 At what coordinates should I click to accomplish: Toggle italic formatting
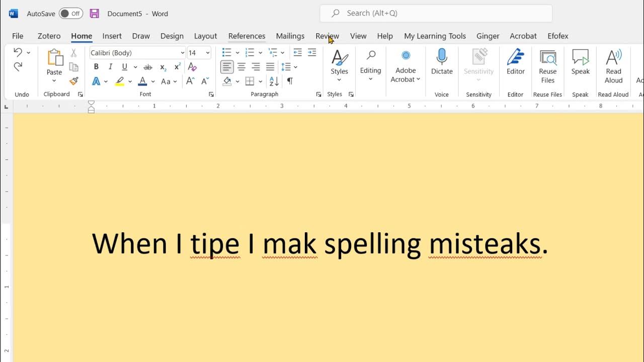[110, 67]
